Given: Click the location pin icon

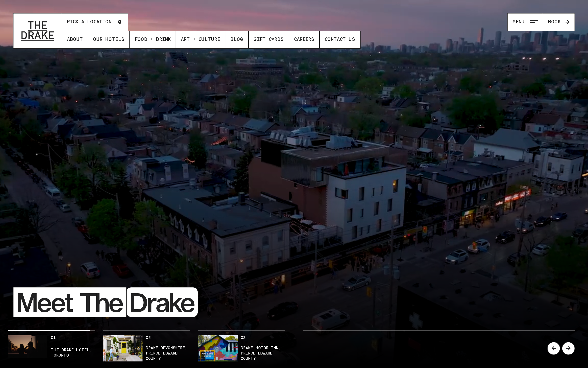Looking at the screenshot, I should [x=120, y=22].
